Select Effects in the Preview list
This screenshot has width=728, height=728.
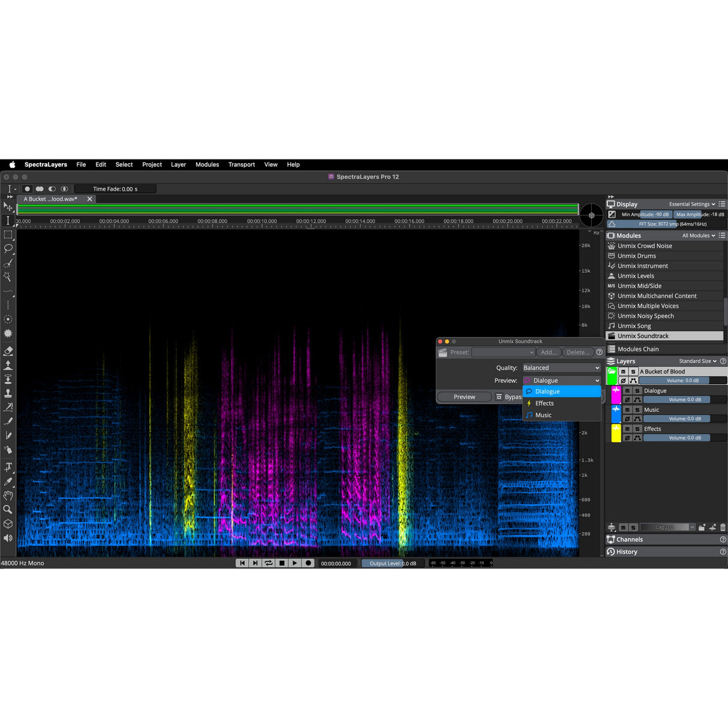pos(543,403)
